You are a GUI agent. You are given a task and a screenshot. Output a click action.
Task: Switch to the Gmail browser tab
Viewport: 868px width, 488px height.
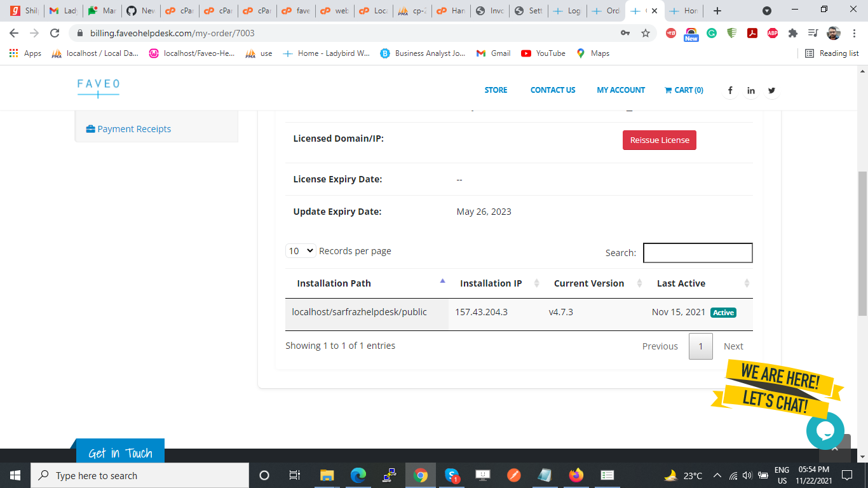[x=62, y=11]
